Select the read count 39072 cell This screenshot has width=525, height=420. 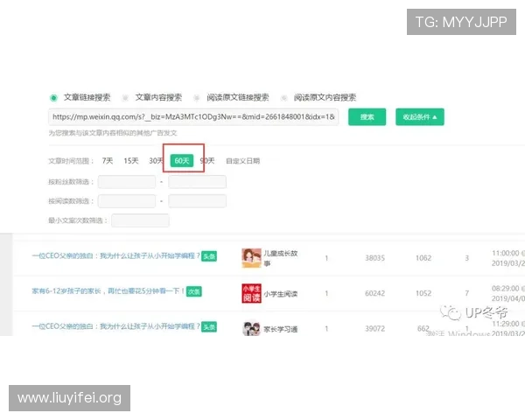374,329
